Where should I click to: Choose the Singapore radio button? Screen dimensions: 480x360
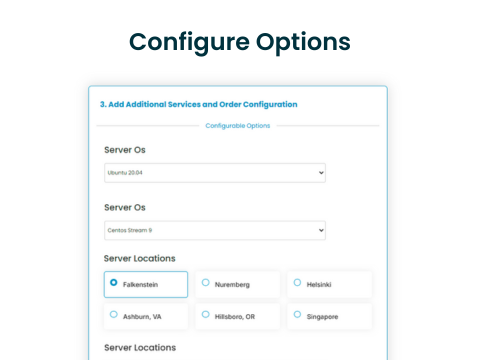click(x=297, y=314)
